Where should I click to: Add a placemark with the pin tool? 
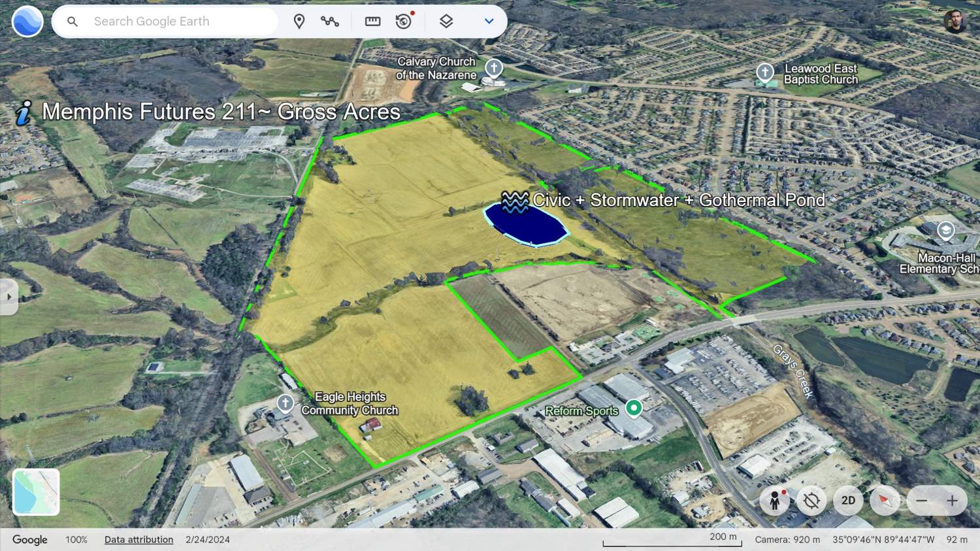click(299, 22)
